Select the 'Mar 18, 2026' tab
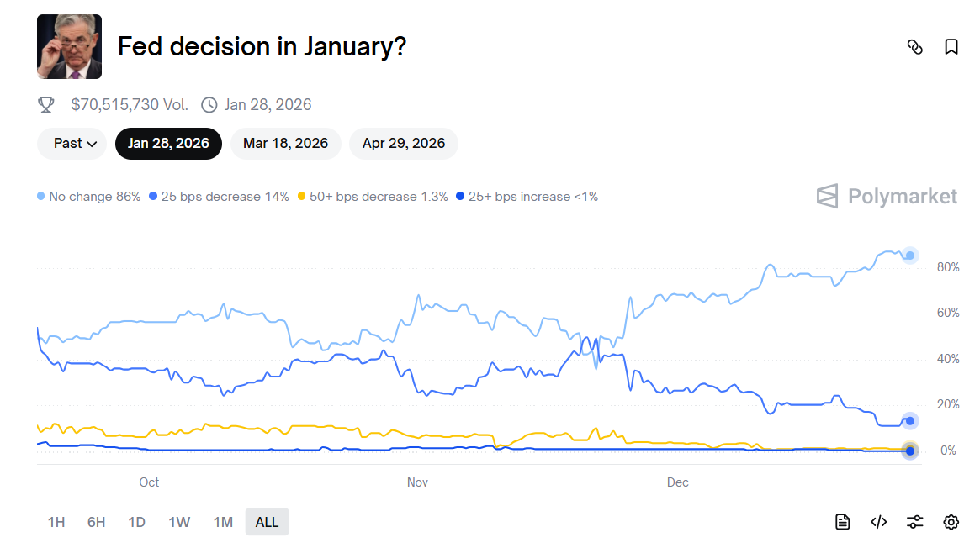 [286, 143]
